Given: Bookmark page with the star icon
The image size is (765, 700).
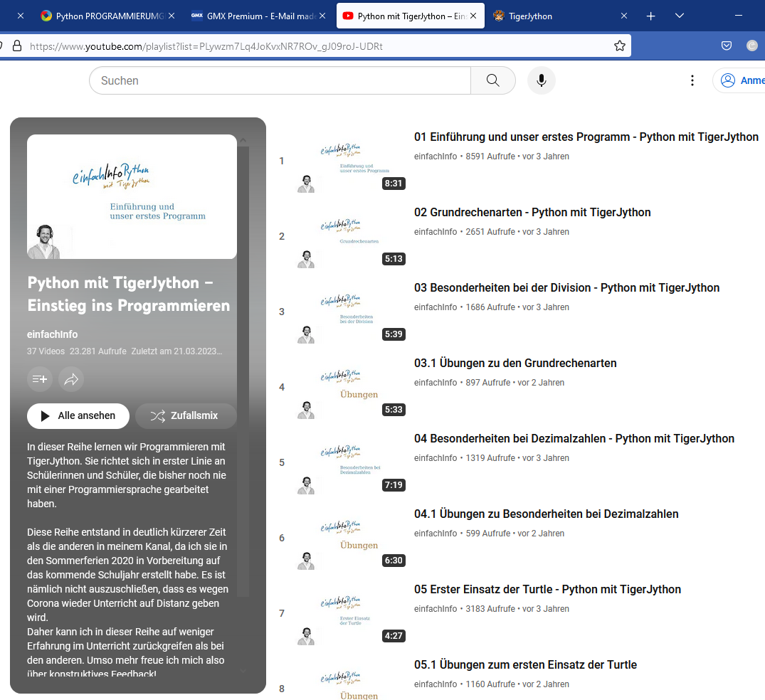Looking at the screenshot, I should [620, 46].
